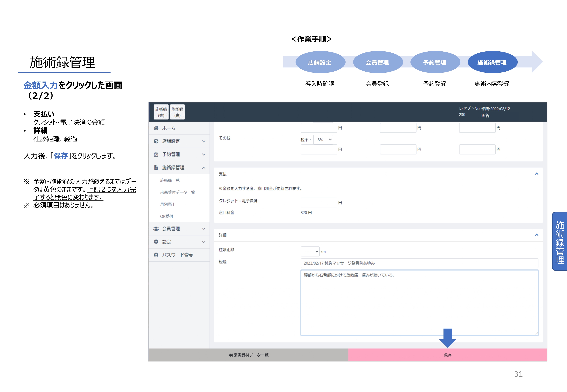Click the 会員管理 people icon
The image size is (567, 392).
[x=156, y=229]
